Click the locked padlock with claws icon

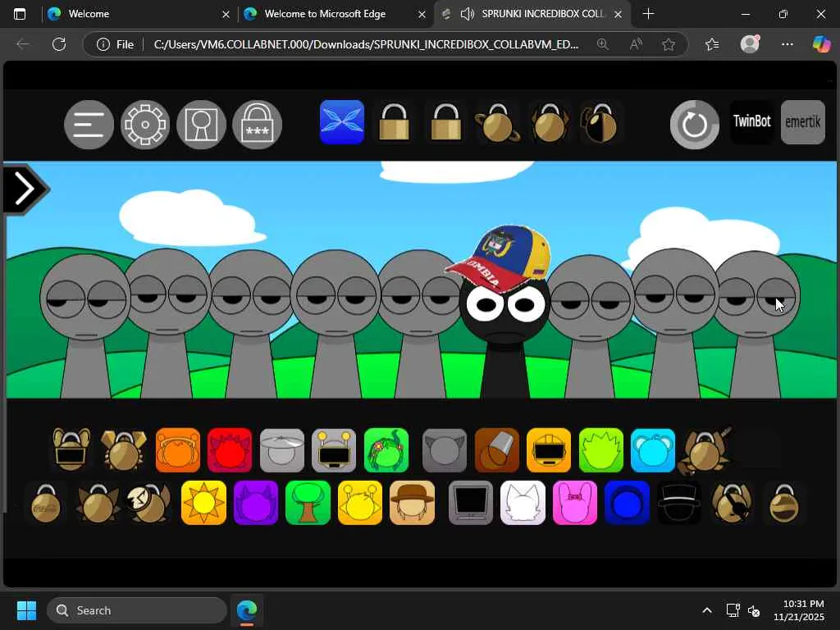tap(123, 449)
